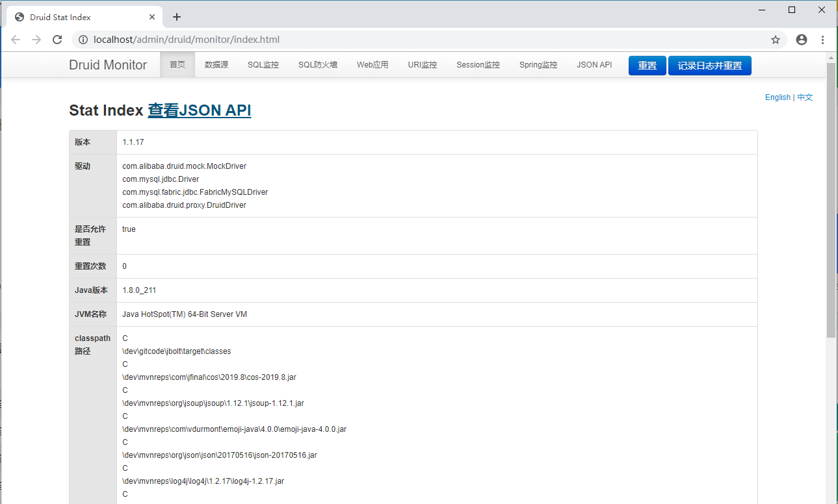838x504 pixels.
Task: Click com.alibaba.druid.mock.MockDriver driver entry
Action: point(185,166)
